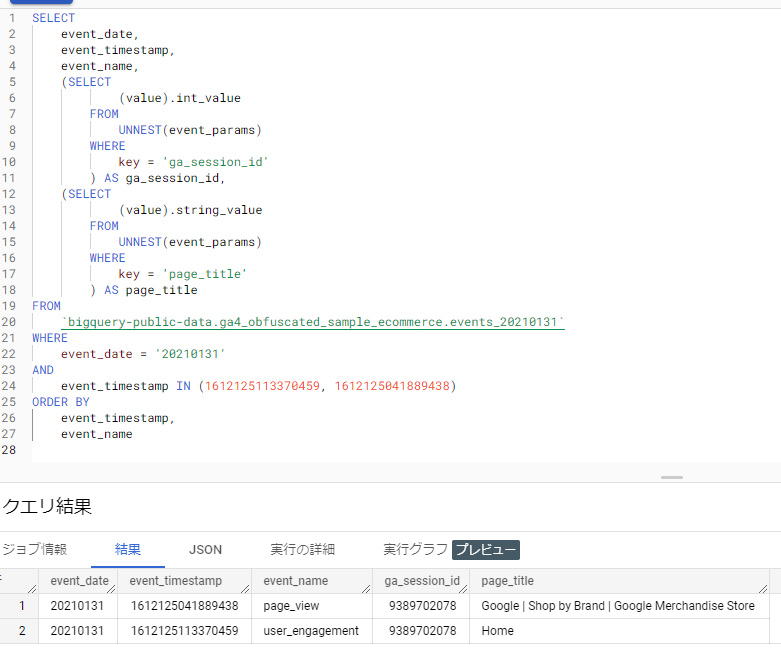Click the ga_session_id column resize handle
The height and width of the screenshot is (660, 781).
coord(463,589)
